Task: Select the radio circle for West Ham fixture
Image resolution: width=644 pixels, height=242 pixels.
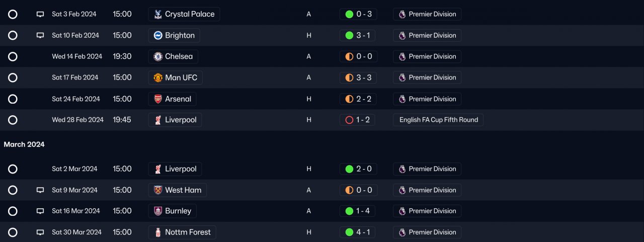Action: tap(13, 190)
